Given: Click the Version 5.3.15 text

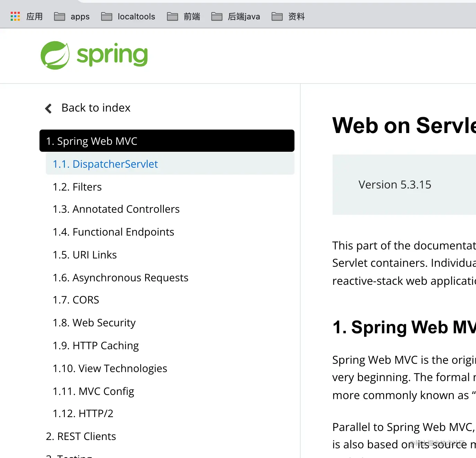Looking at the screenshot, I should (395, 185).
